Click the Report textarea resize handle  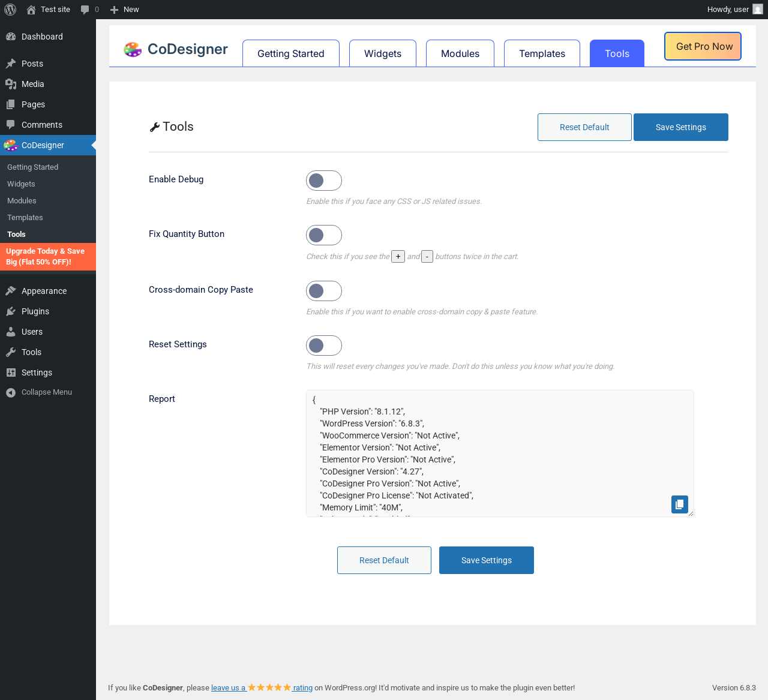[691, 513]
